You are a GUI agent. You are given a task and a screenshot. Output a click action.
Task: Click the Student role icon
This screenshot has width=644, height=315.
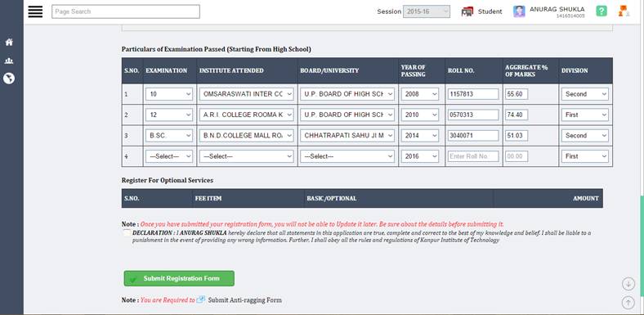pyautogui.click(x=467, y=11)
